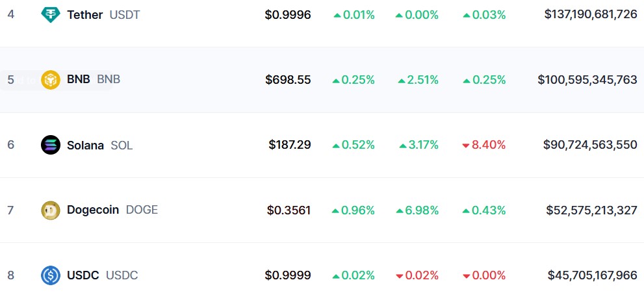Open the Solana SOL name link
The width and height of the screenshot is (644, 304).
pyautogui.click(x=85, y=145)
